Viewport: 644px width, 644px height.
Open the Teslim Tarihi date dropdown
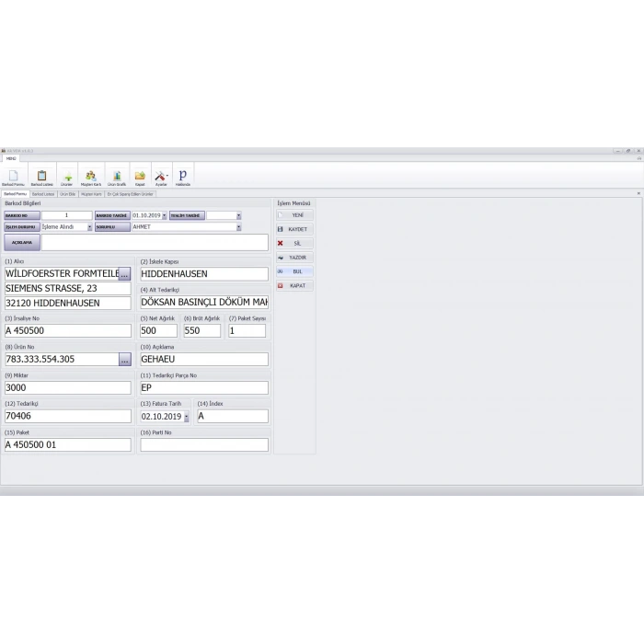click(238, 215)
